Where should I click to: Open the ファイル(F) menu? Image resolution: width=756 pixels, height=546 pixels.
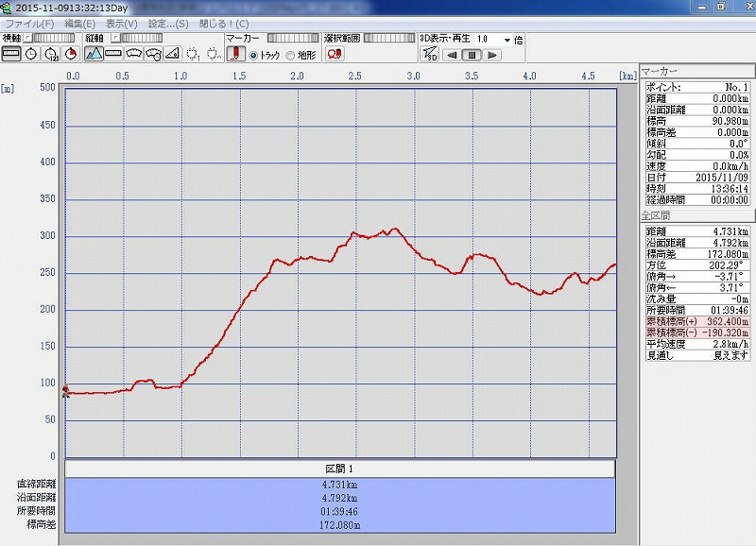[29, 24]
